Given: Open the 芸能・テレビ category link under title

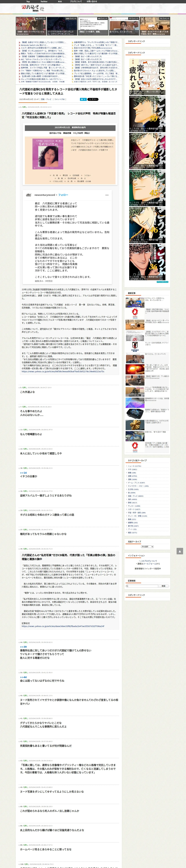Looking at the screenshot, I should tap(46, 99).
